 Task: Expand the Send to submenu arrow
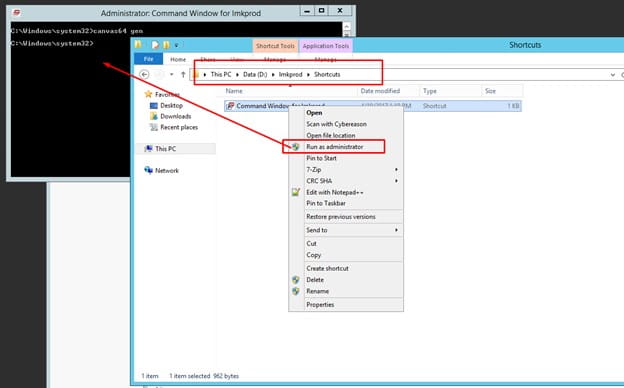(x=396, y=230)
